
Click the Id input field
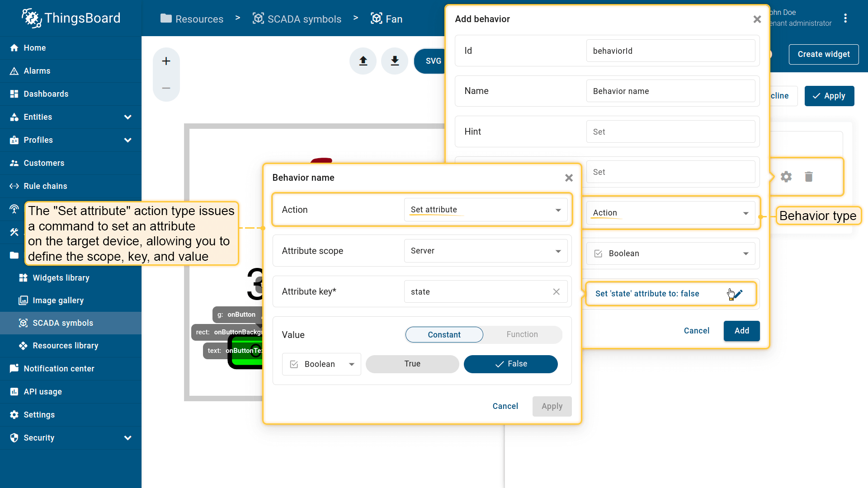point(670,51)
